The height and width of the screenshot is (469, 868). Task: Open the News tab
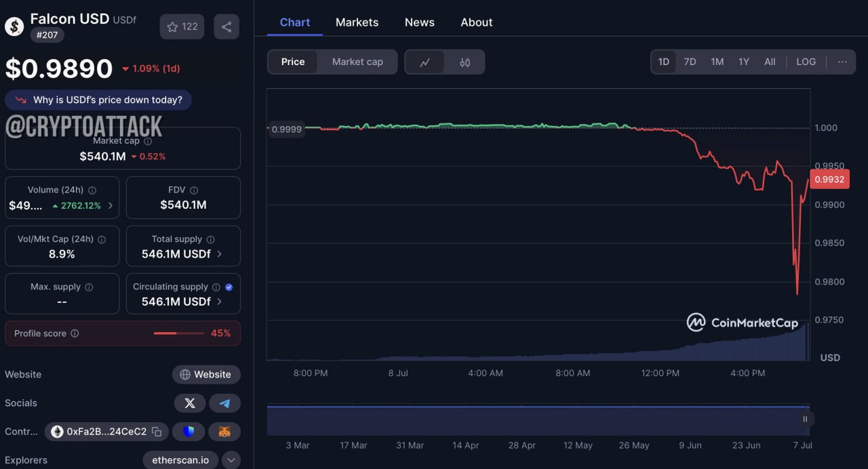click(x=420, y=22)
